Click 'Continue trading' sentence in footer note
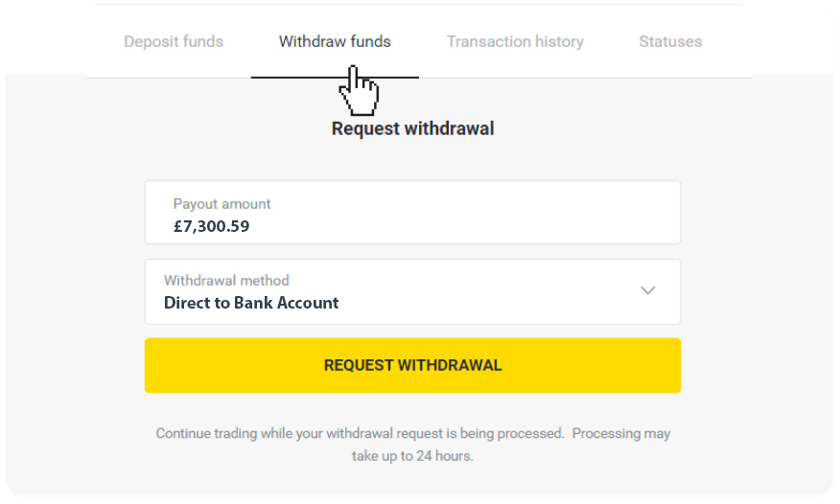 click(x=360, y=433)
